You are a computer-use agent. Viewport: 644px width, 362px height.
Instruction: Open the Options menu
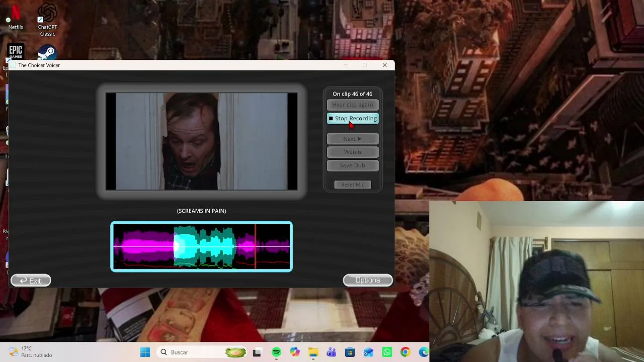pos(368,280)
